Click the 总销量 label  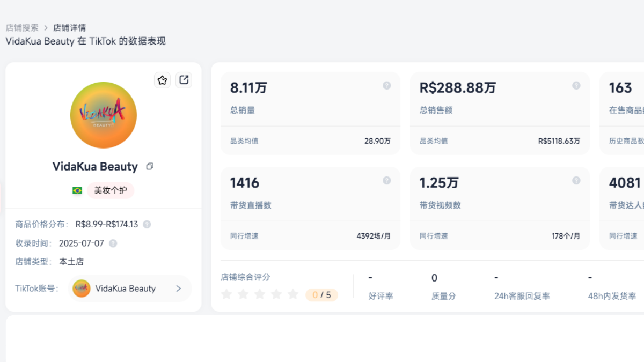coord(243,110)
